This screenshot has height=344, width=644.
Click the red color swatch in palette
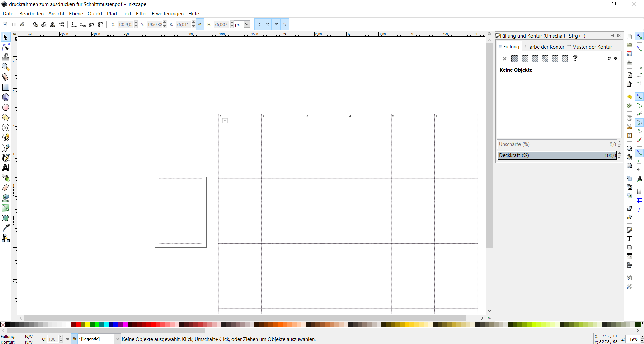[x=78, y=325]
